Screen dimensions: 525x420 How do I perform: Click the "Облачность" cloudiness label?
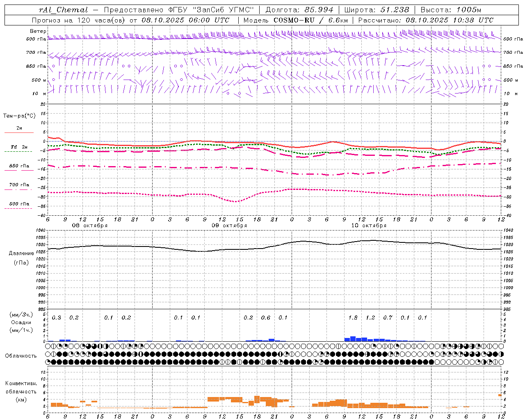tap(21, 356)
